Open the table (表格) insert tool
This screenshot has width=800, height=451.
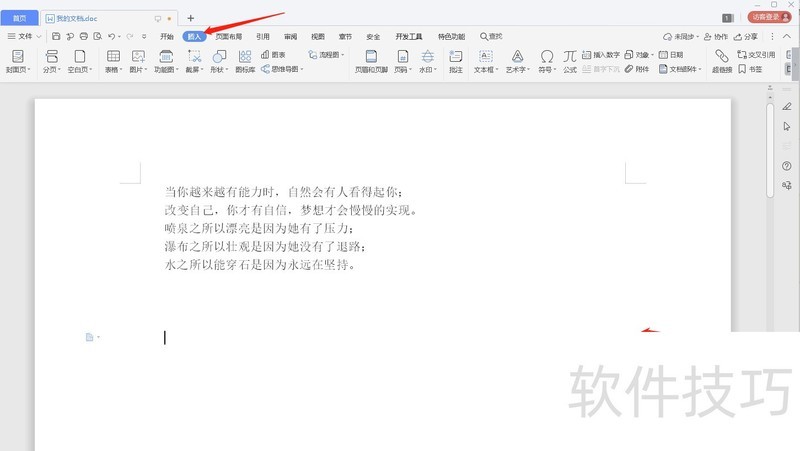pyautogui.click(x=113, y=61)
